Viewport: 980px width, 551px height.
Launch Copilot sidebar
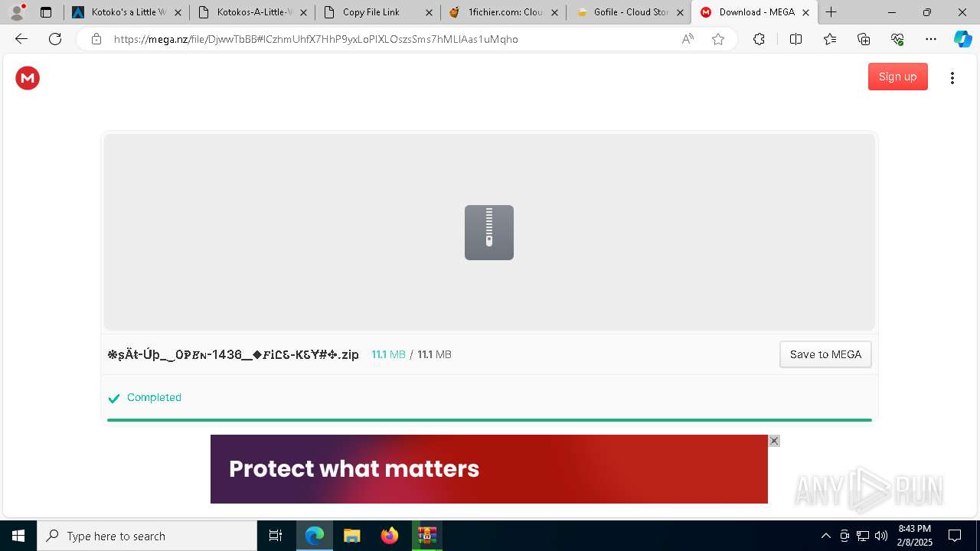click(962, 39)
